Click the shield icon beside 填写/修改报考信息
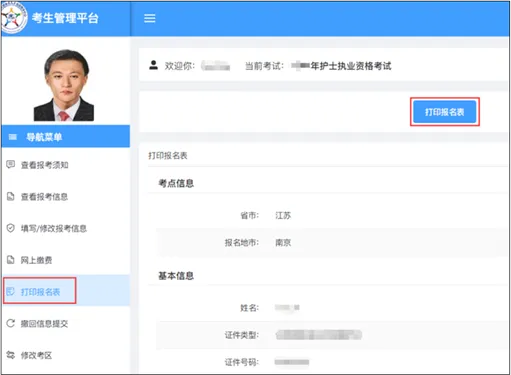Image resolution: width=511 pixels, height=375 pixels. coord(11,228)
